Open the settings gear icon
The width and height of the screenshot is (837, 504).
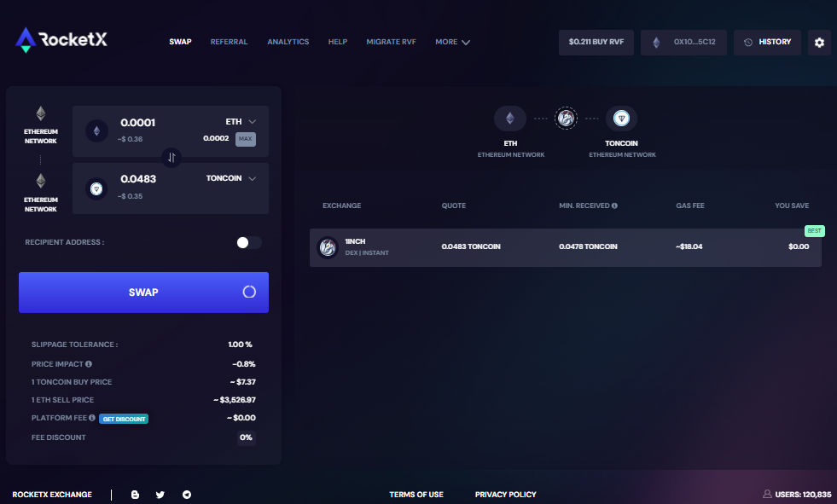[x=819, y=42]
